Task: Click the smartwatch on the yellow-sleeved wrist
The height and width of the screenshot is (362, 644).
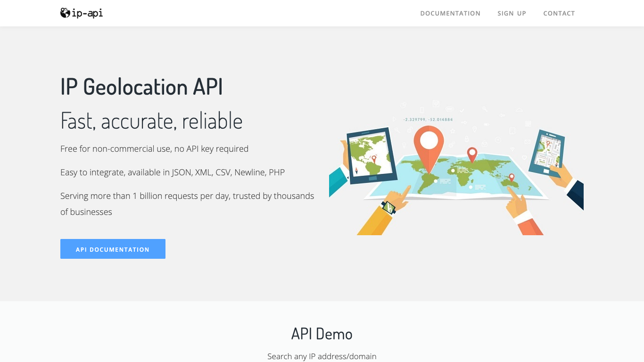Action: click(x=388, y=207)
